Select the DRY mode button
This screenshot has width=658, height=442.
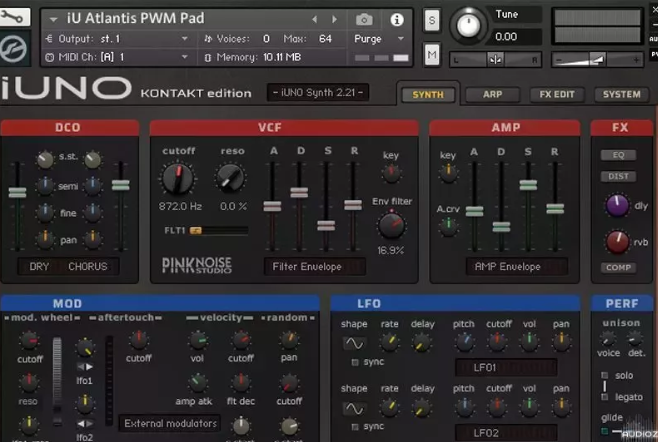pos(39,267)
